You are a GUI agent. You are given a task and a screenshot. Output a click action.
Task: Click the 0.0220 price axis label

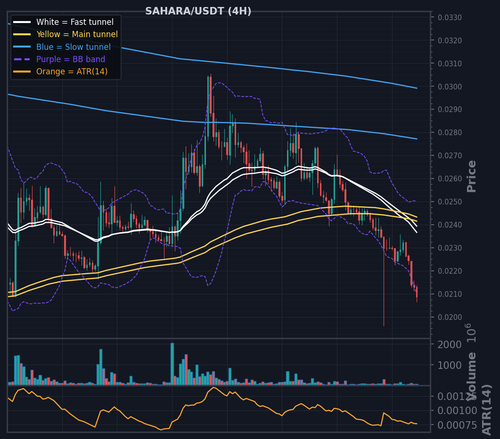coord(450,271)
